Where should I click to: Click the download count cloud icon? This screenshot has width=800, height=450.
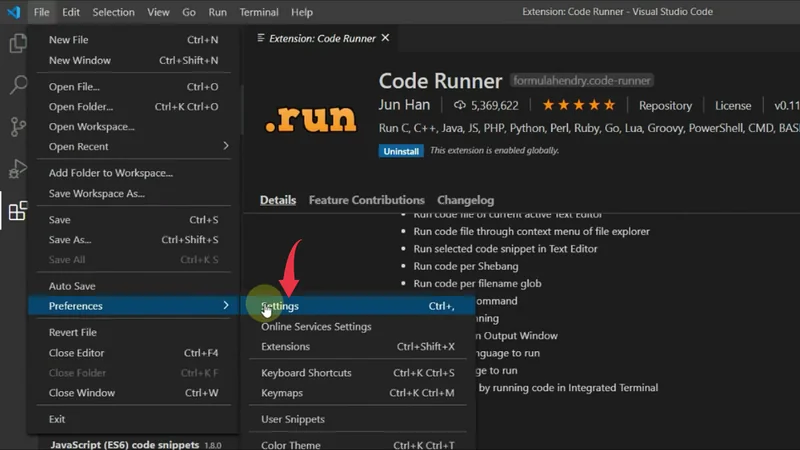[x=460, y=105]
